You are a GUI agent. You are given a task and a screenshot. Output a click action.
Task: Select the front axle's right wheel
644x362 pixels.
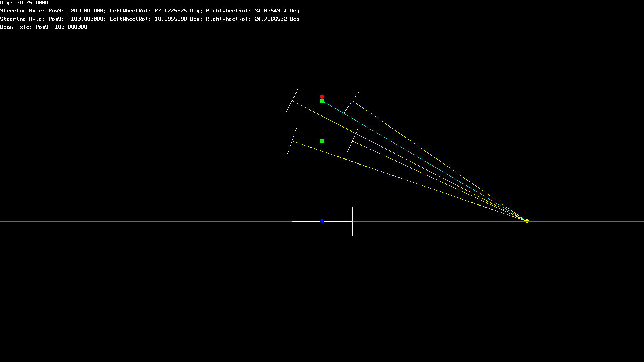point(352,101)
